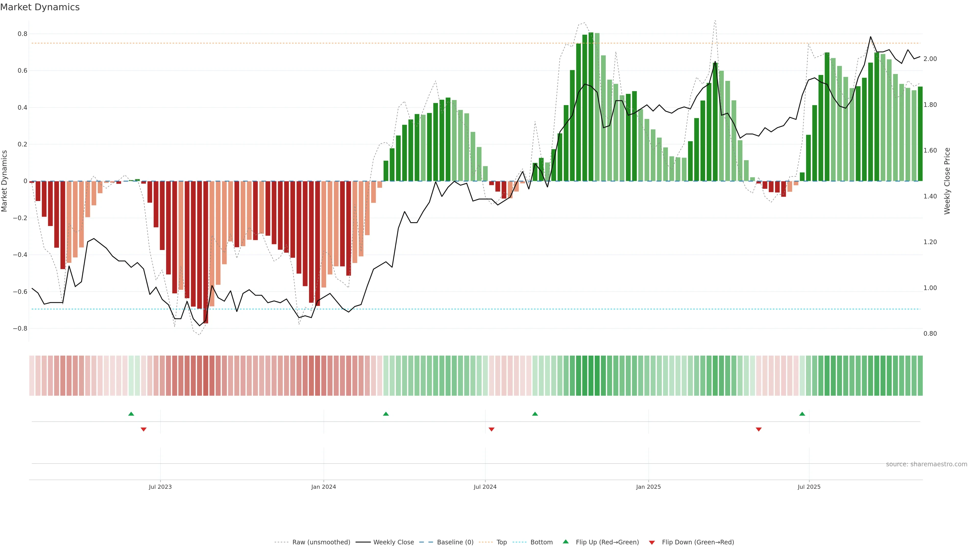Click the Jan 2024 x-axis label

click(x=323, y=487)
